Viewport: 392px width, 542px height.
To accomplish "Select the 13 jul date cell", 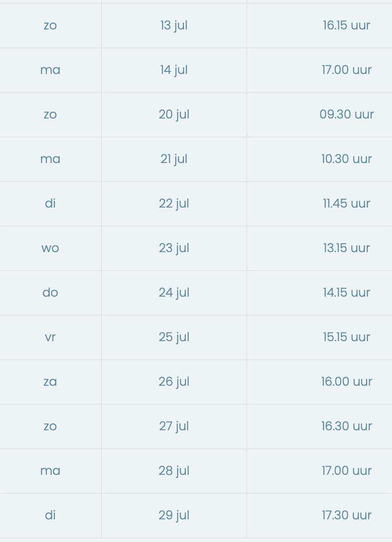I will point(174,26).
